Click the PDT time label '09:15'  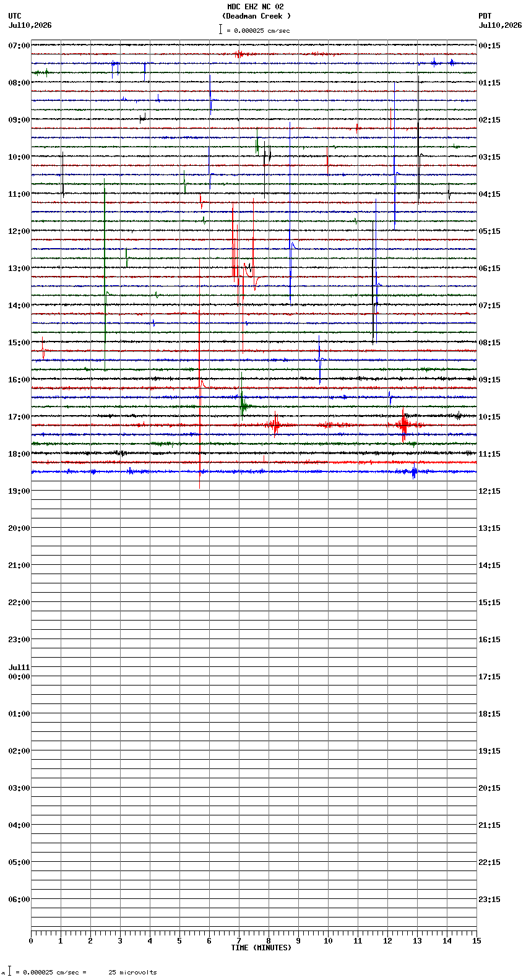(489, 380)
